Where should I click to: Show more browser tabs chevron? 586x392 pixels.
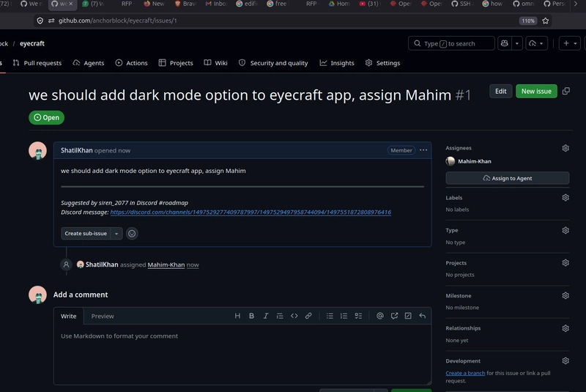(576, 4)
